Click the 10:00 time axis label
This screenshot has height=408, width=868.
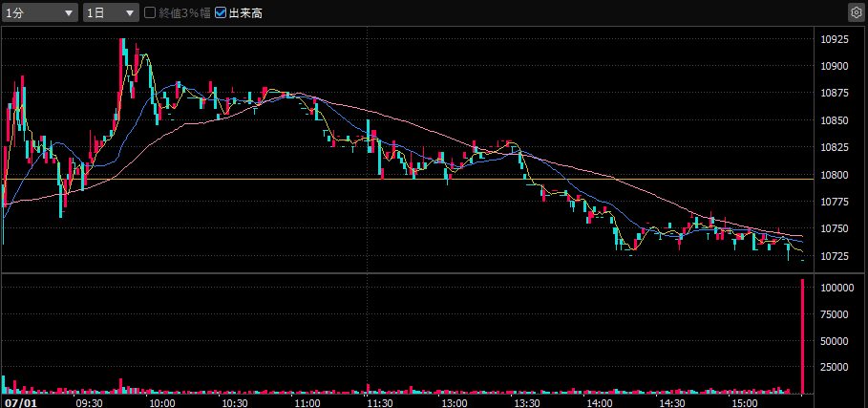click(x=161, y=402)
